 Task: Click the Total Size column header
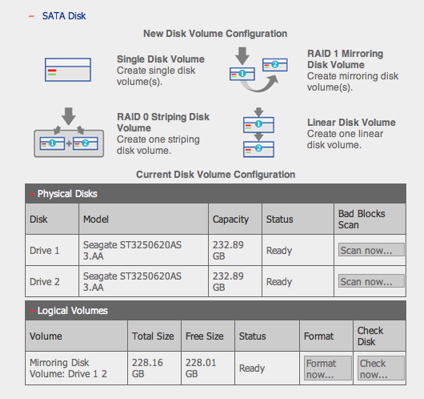click(x=154, y=336)
